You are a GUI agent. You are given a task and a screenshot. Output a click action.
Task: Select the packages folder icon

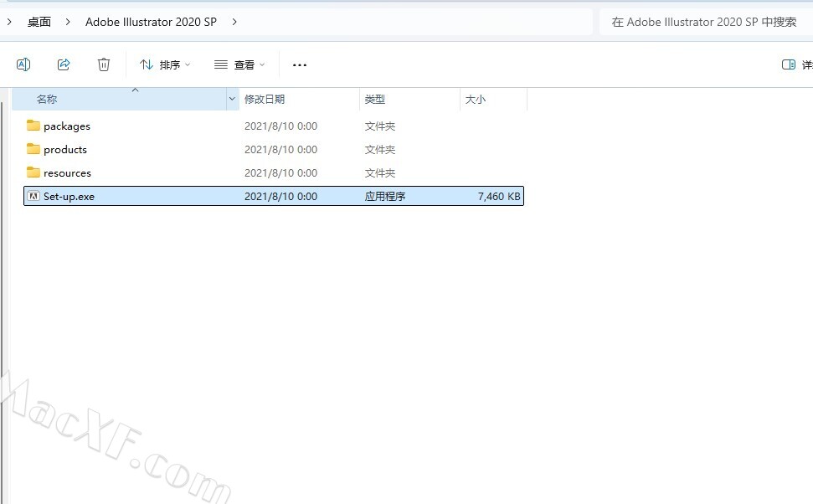(33, 126)
